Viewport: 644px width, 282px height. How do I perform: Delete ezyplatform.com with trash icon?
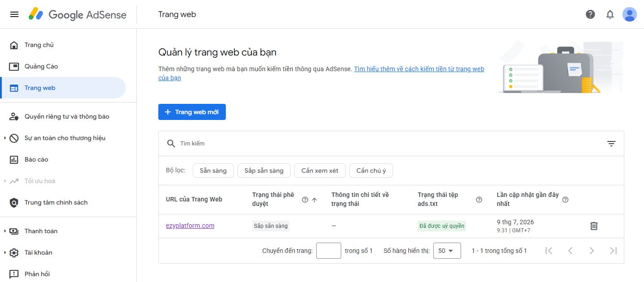(594, 226)
